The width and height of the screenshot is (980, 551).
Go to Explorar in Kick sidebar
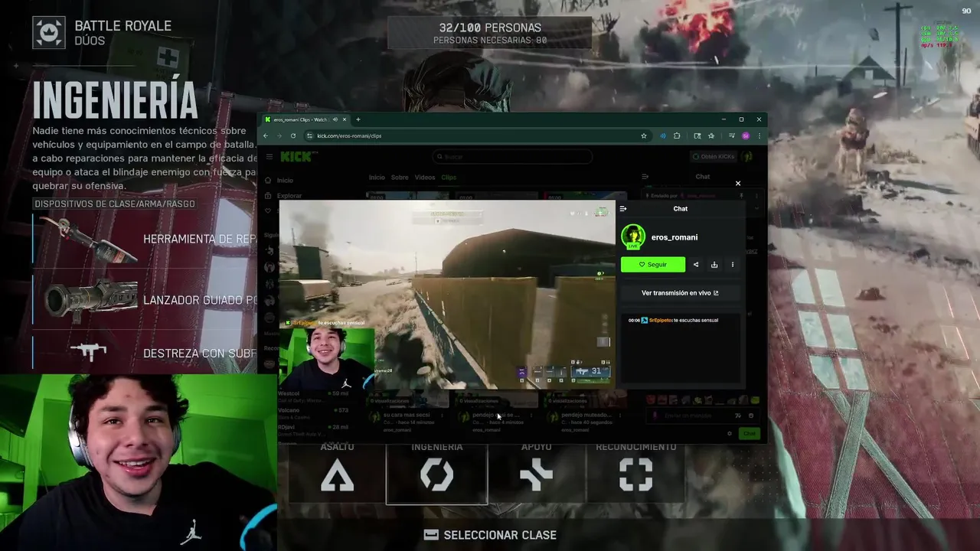(284, 196)
